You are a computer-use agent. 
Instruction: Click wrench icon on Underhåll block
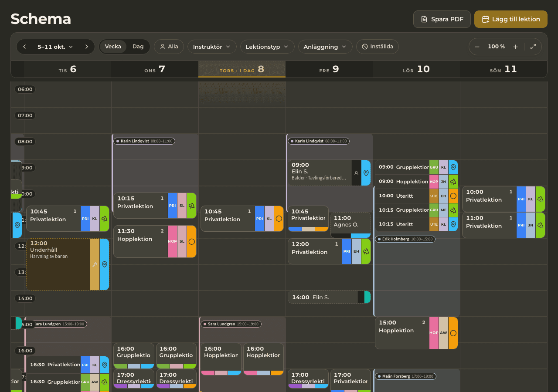tap(95, 264)
